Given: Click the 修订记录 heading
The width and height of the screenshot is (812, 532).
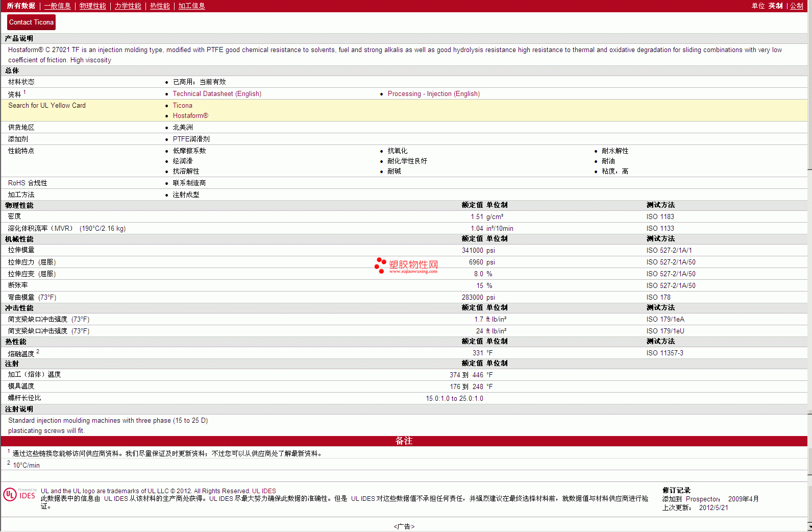Looking at the screenshot, I should coord(676,491).
